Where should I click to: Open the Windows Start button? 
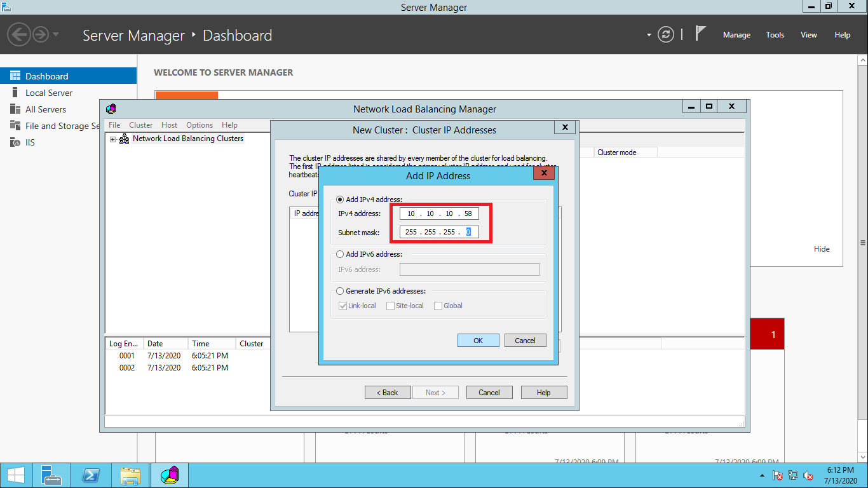pyautogui.click(x=15, y=475)
